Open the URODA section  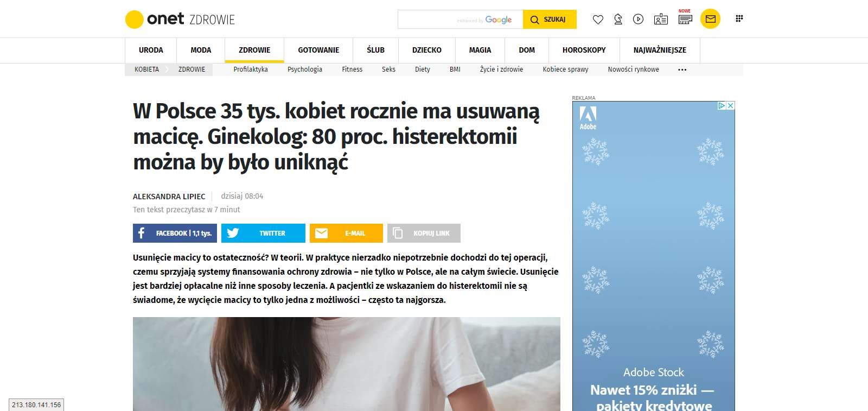151,50
